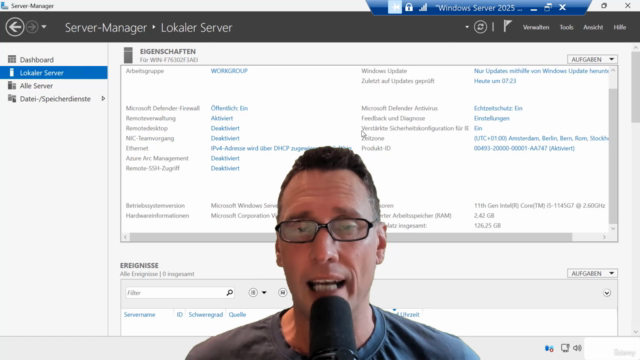The image size is (640, 360).
Task: Click the properties panel horizontal scrollbar
Action: pos(351,237)
